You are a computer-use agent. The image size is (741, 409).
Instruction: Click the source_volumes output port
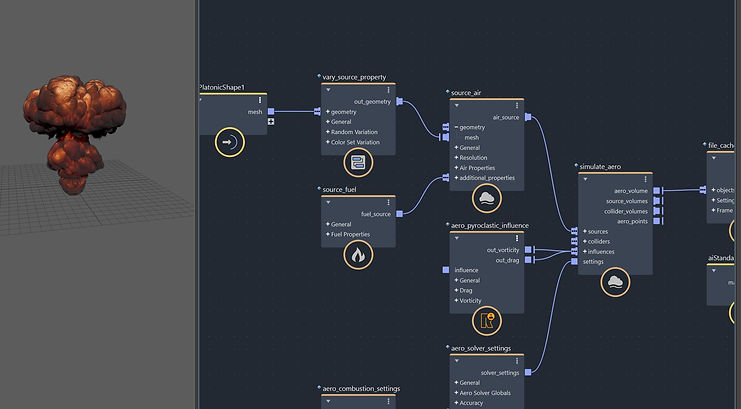pos(656,201)
